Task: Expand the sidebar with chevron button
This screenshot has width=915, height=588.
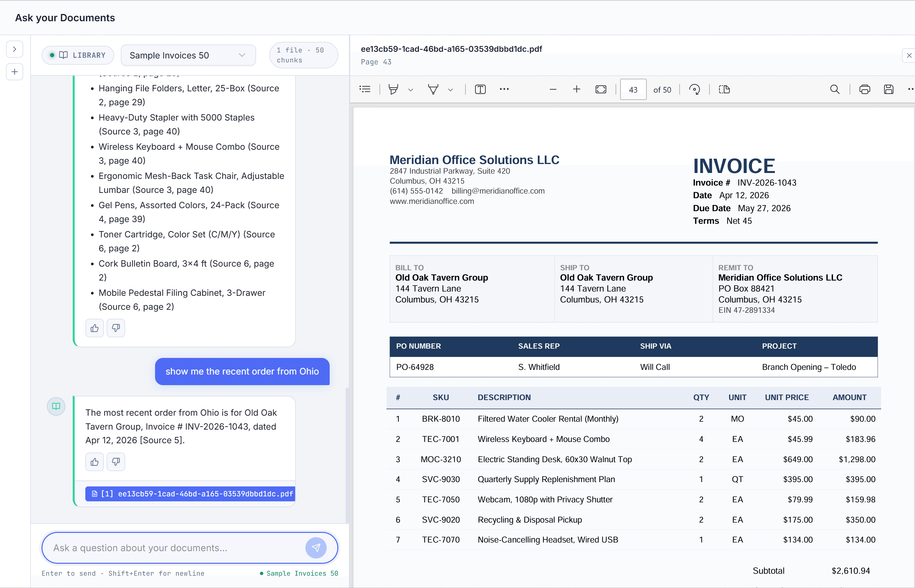Action: [x=15, y=49]
